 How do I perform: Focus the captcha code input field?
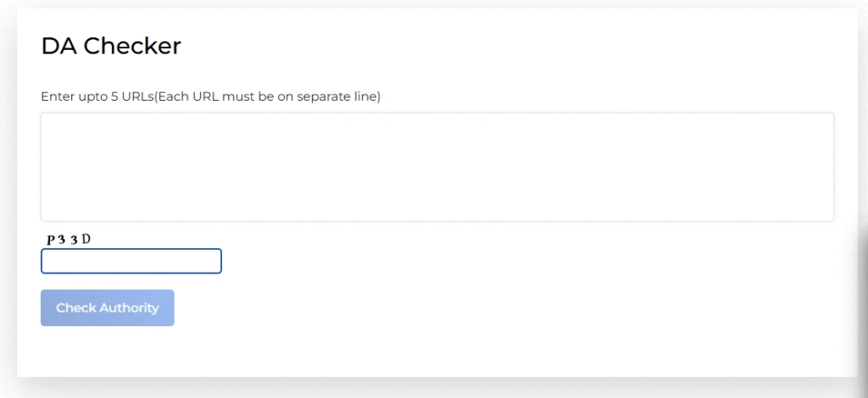[131, 261]
